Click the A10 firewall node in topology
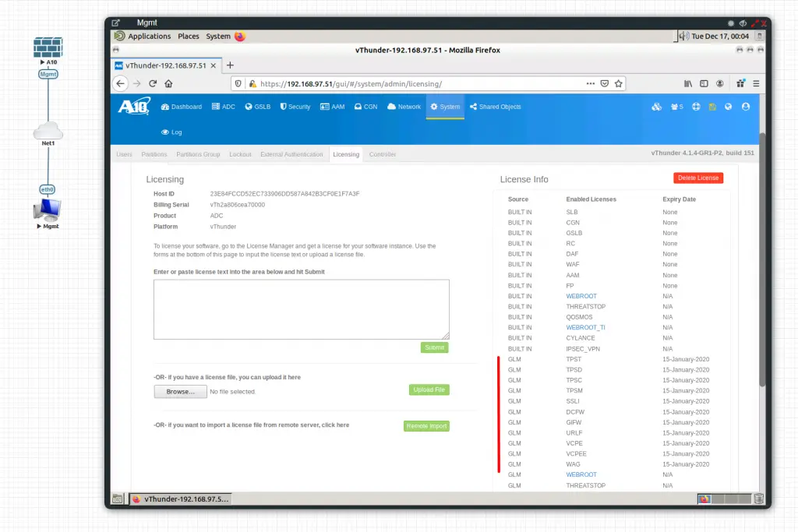This screenshot has height=532, width=798. point(48,48)
